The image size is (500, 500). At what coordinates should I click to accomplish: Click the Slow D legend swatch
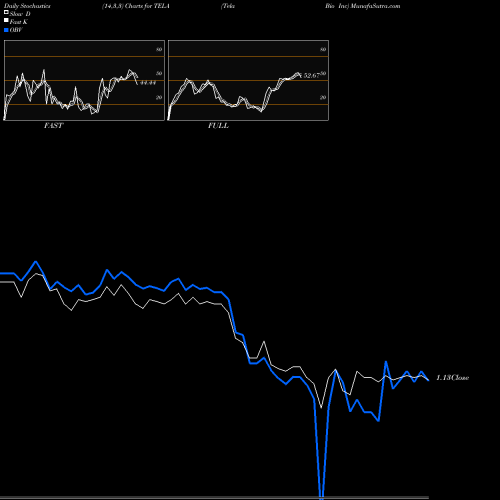[6, 12]
